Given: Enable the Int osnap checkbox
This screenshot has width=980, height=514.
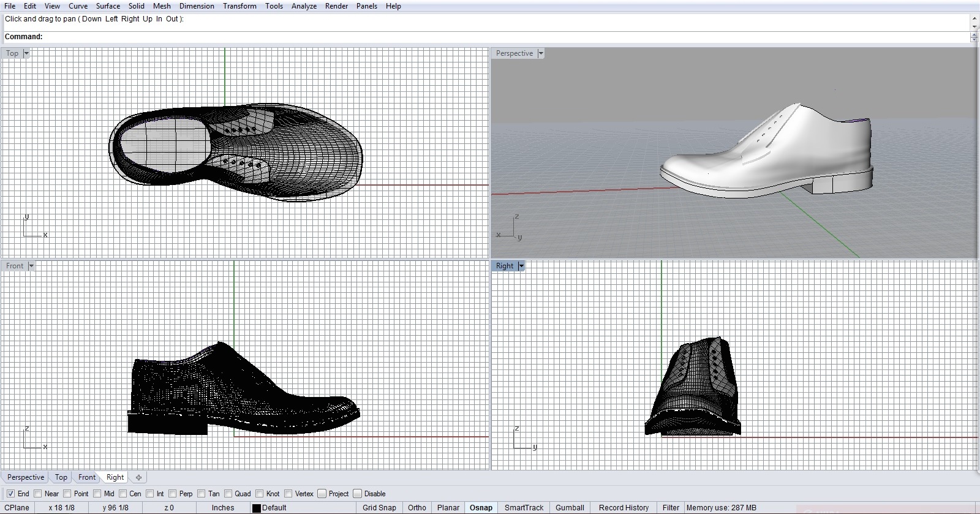Looking at the screenshot, I should [150, 494].
